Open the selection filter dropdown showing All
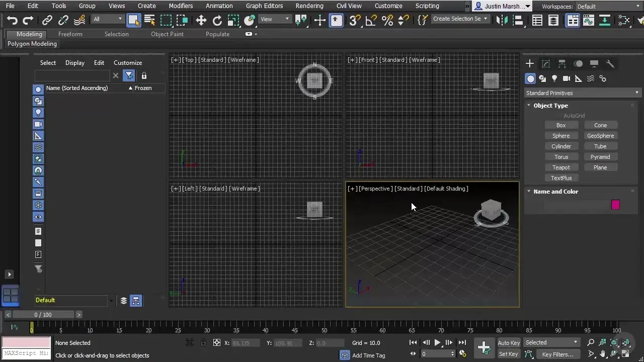 point(107,19)
